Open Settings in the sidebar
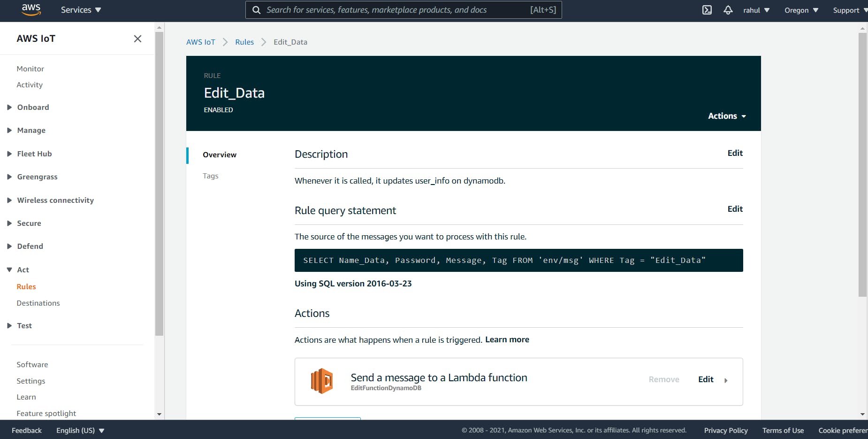This screenshot has width=868, height=439. point(31,381)
